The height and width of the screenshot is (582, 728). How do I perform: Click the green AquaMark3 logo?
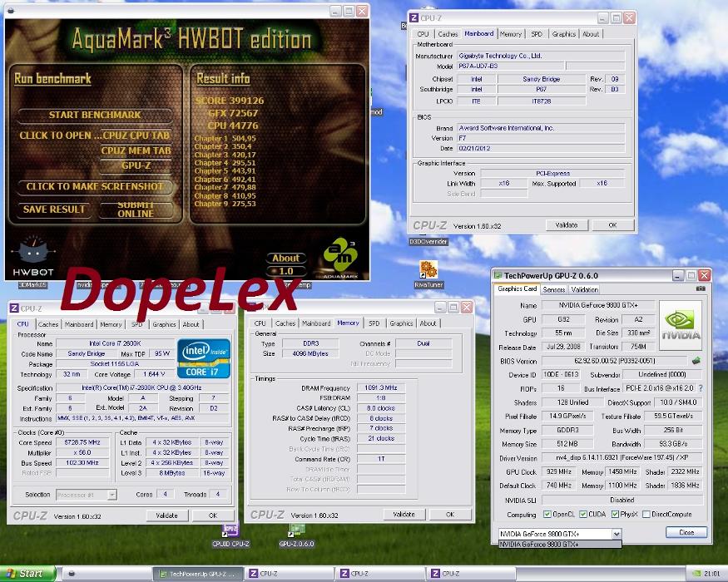(x=340, y=258)
